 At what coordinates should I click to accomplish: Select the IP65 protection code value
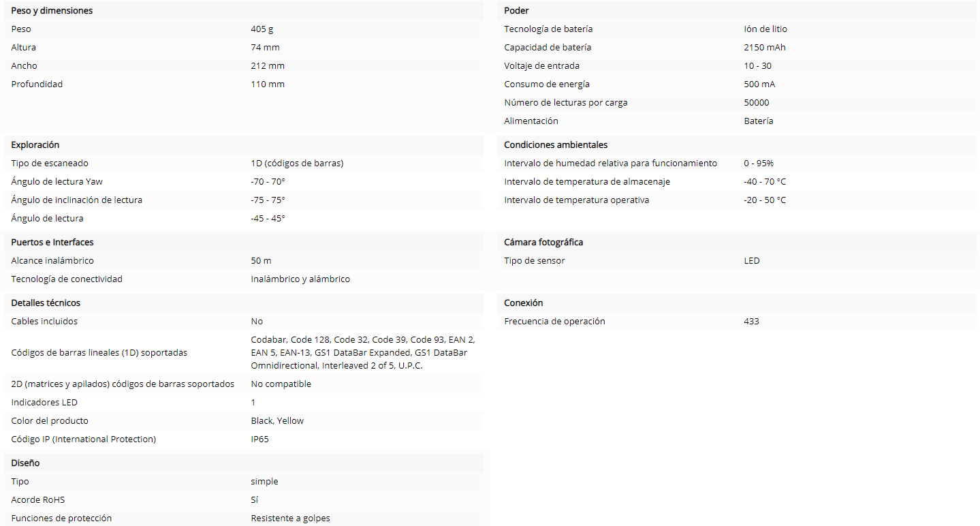(x=260, y=439)
